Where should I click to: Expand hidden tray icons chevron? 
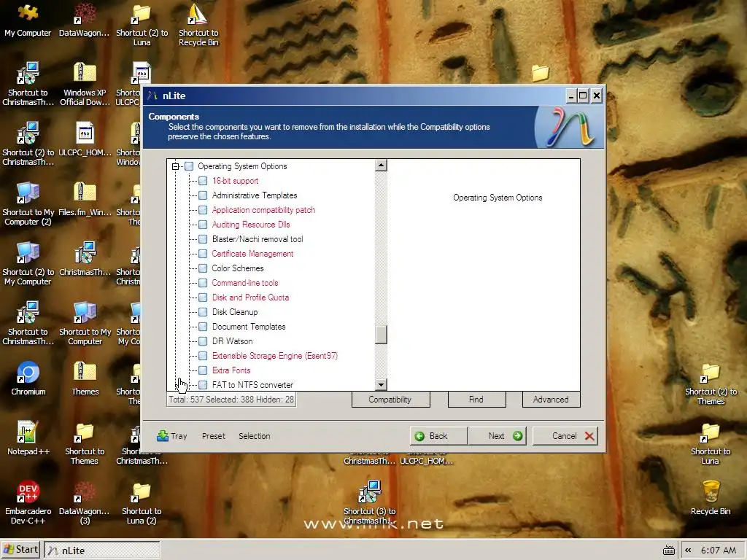[688, 550]
